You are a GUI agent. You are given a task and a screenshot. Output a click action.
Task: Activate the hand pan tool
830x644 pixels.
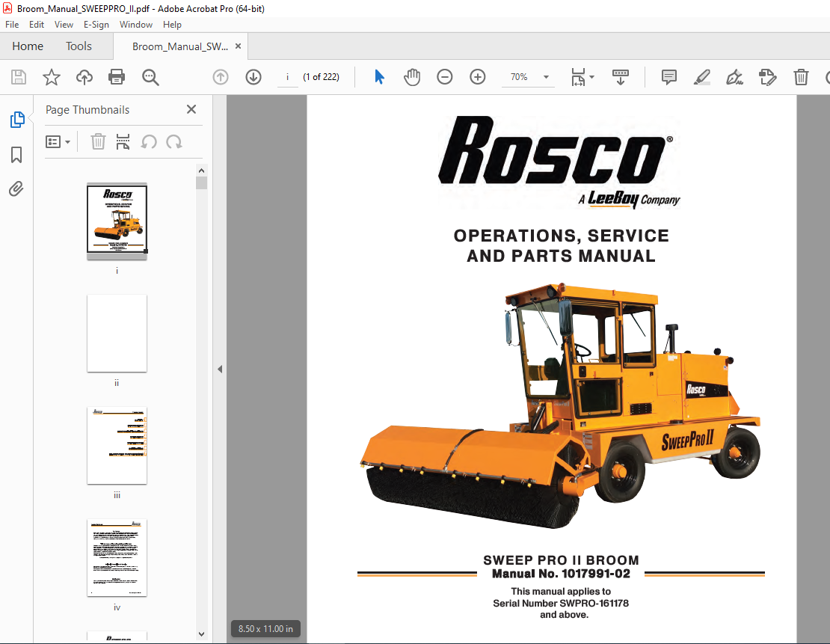412,77
